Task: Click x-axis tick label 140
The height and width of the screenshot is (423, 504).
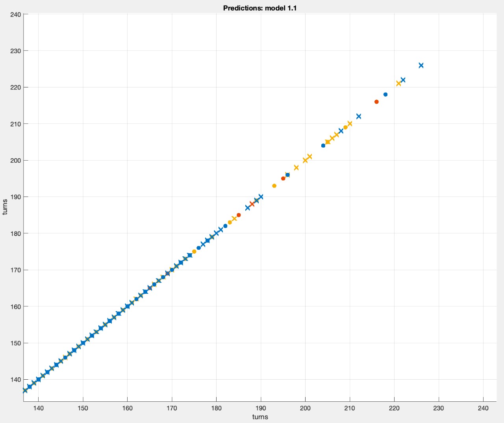Action: pos(38,408)
